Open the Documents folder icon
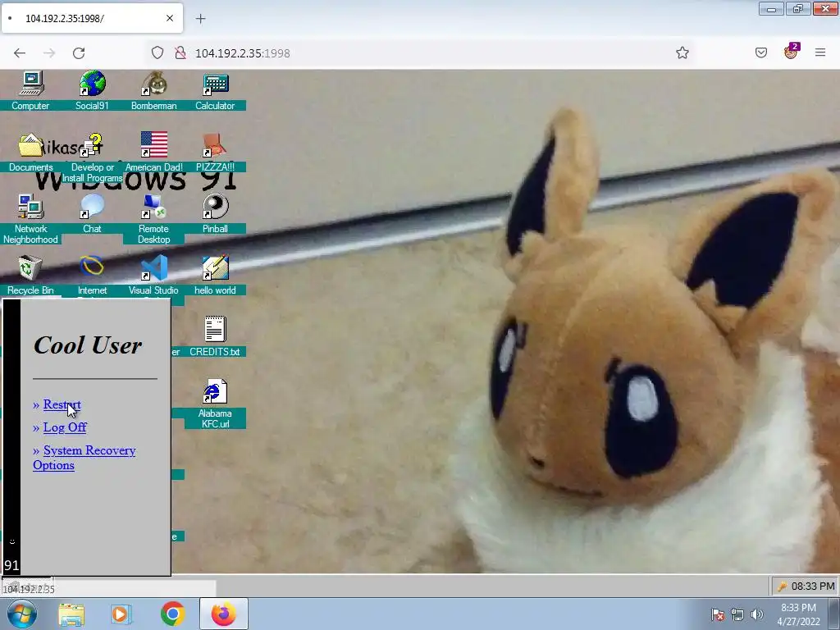This screenshot has height=630, width=840. [x=30, y=151]
